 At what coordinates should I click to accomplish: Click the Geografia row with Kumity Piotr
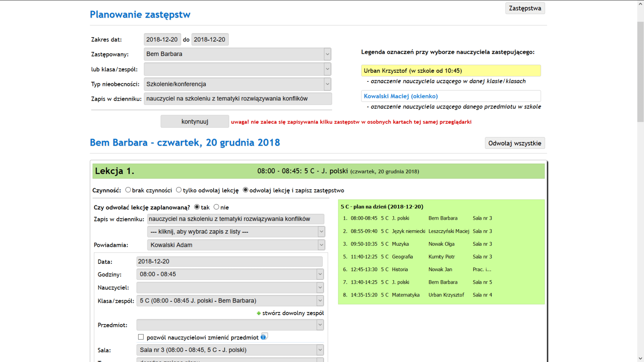click(x=417, y=257)
